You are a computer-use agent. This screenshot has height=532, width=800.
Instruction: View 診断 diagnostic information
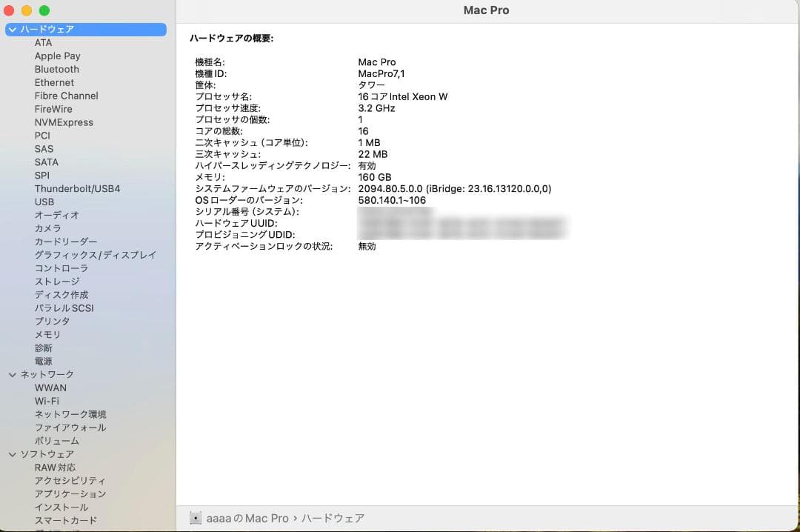(x=44, y=348)
